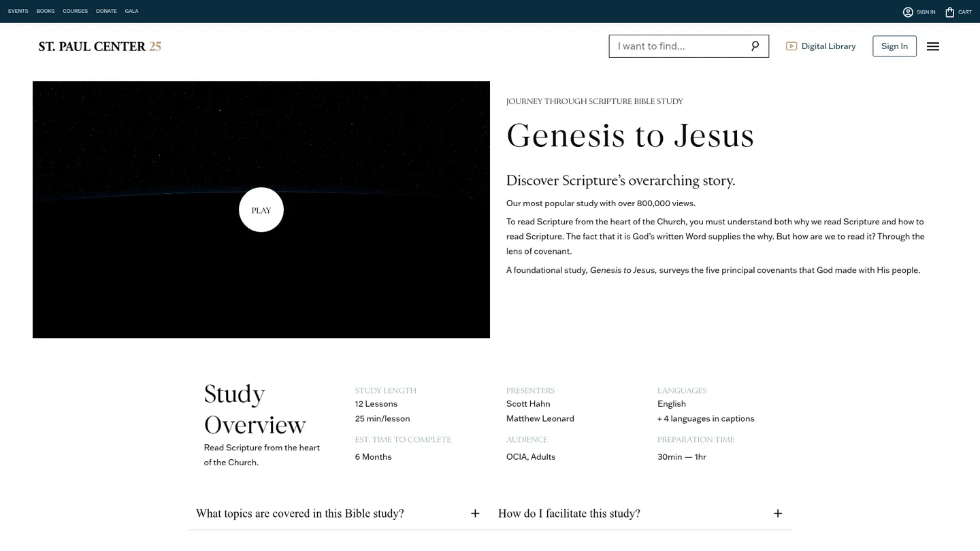Viewport: 980px width, 551px height.
Task: Click the Digital Library video icon
Action: (791, 46)
